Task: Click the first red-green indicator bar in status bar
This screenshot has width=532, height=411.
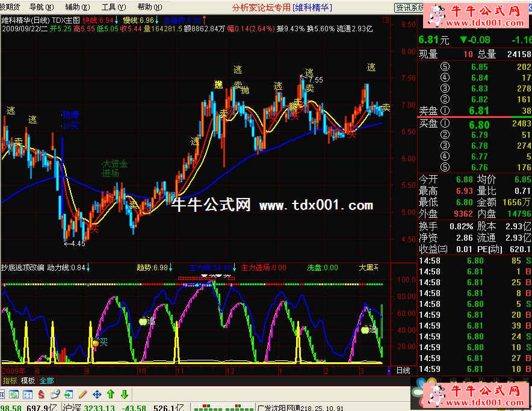Action: (207, 407)
